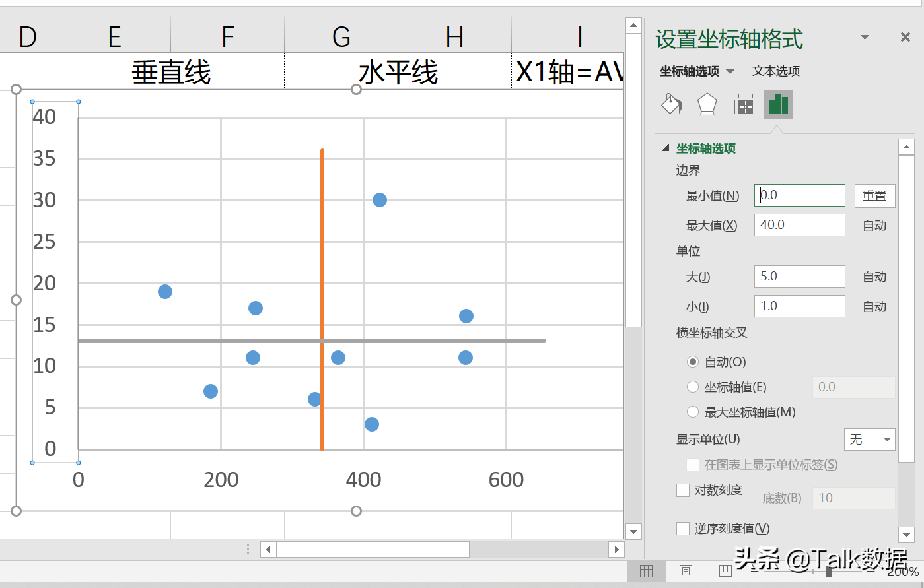Click the horizontal axis label 600
Screen dimensions: 924x588
506,480
